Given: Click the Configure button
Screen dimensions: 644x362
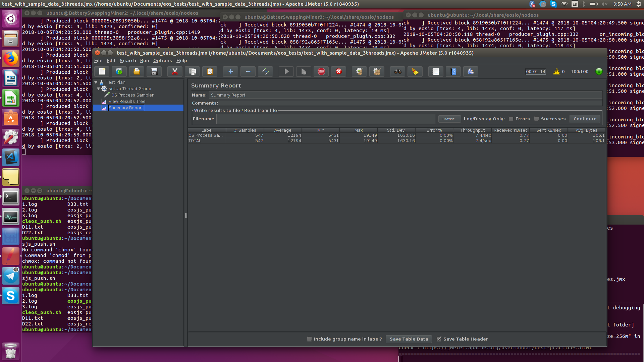Looking at the screenshot, I should [x=585, y=119].
